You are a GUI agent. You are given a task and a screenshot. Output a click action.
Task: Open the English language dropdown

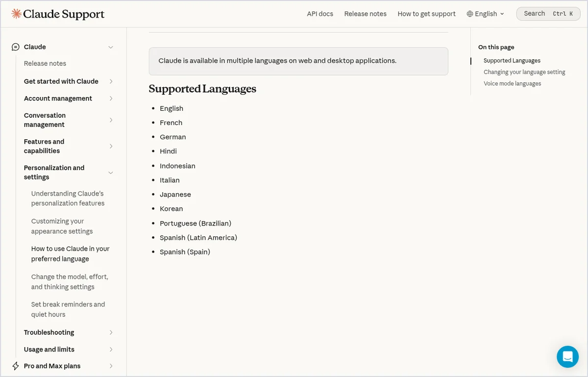tap(486, 14)
